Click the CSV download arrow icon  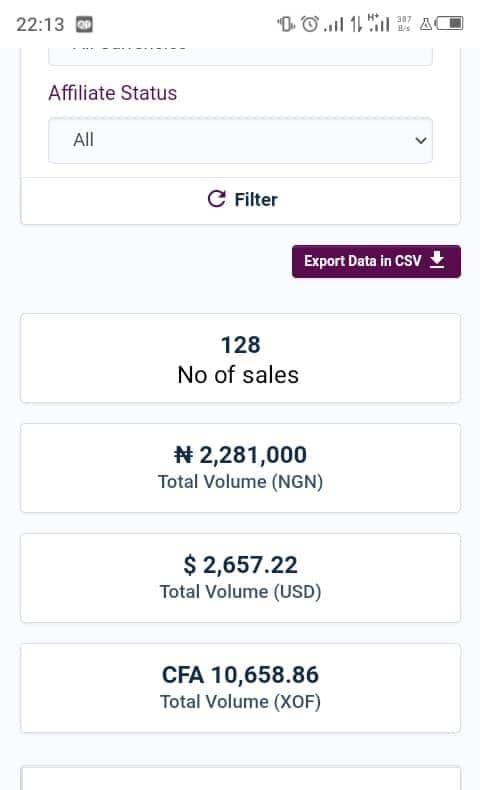437,260
